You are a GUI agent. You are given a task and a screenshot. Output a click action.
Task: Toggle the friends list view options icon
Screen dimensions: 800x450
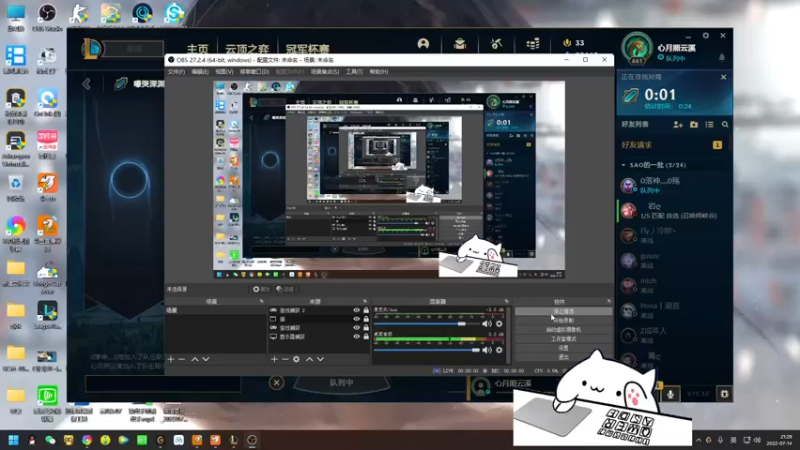point(709,124)
